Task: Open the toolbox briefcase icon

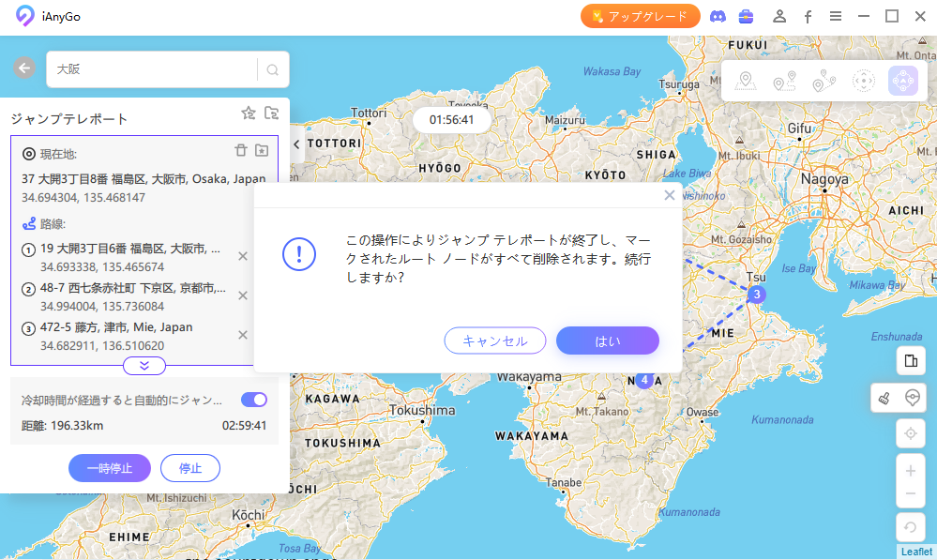Action: (x=747, y=16)
